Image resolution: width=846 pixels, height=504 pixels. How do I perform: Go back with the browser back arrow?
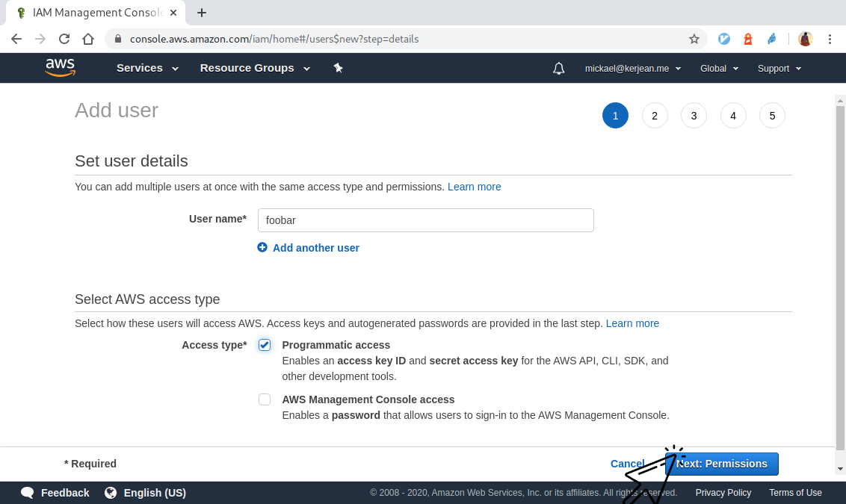16,39
